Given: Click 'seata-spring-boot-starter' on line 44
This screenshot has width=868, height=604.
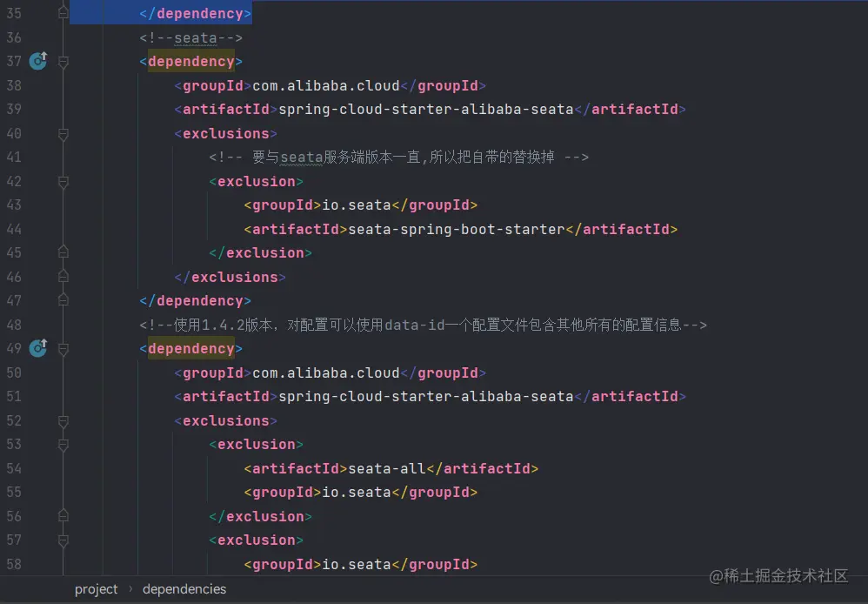Looking at the screenshot, I should 456,230.
